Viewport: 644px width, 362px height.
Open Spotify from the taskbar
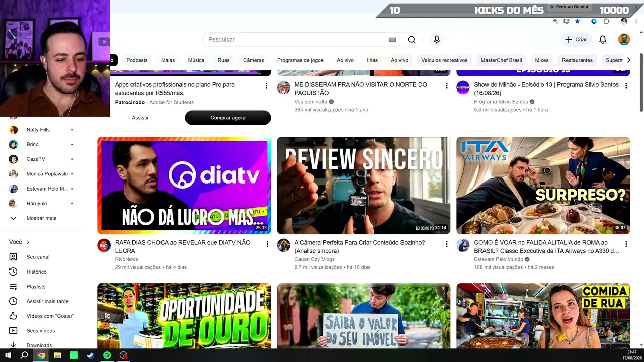click(x=107, y=355)
